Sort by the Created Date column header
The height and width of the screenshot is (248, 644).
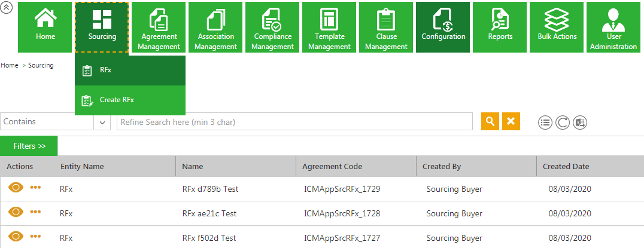tap(566, 167)
